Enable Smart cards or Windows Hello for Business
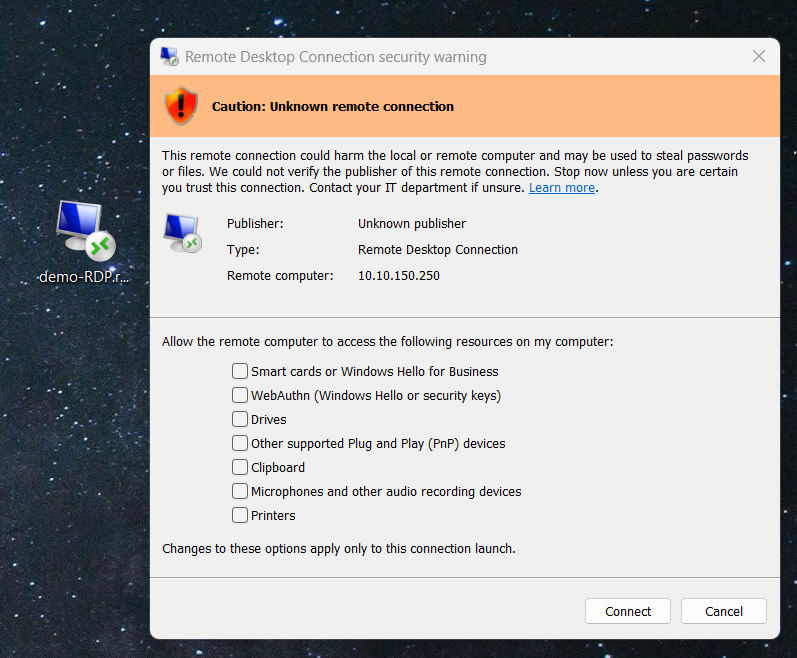The width and height of the screenshot is (797, 658). (240, 371)
